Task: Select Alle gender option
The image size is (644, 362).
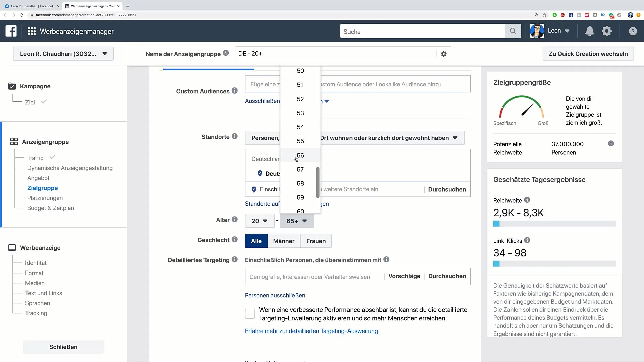Action: coord(256,241)
